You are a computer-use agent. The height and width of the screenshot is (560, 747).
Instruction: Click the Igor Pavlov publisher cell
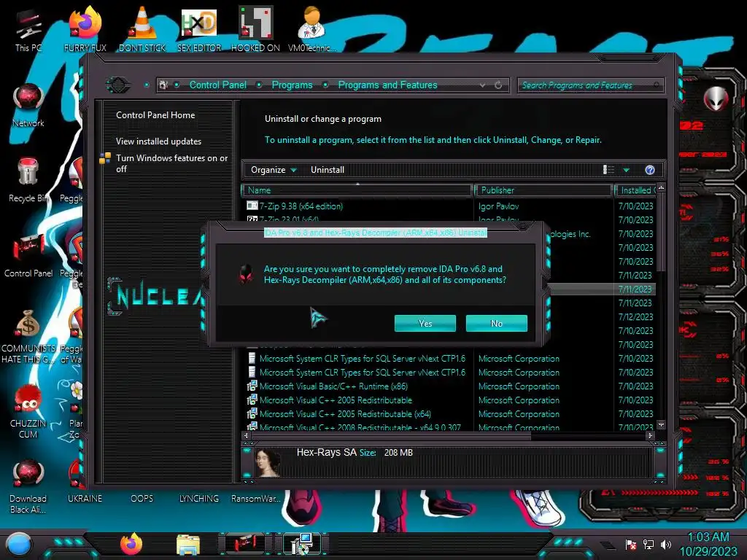pyautogui.click(x=499, y=206)
